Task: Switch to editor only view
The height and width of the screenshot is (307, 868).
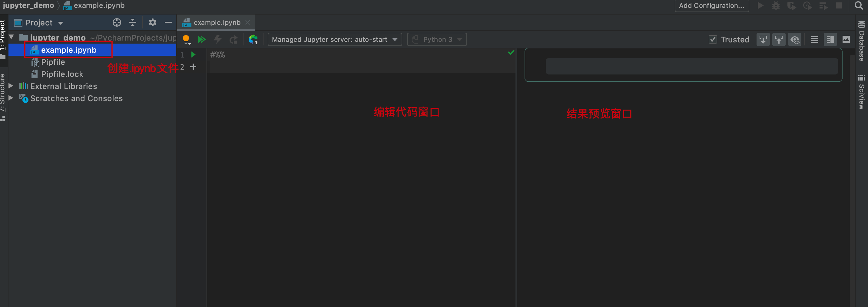Action: click(814, 39)
